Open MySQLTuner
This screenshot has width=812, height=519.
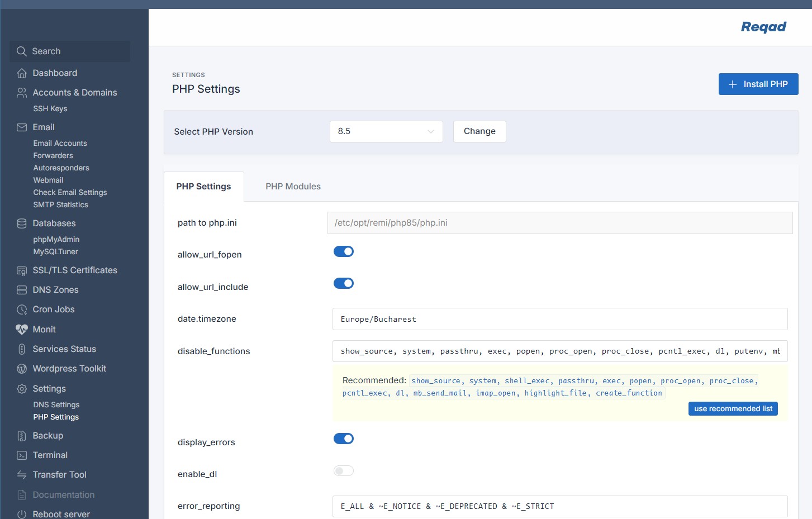tap(55, 252)
